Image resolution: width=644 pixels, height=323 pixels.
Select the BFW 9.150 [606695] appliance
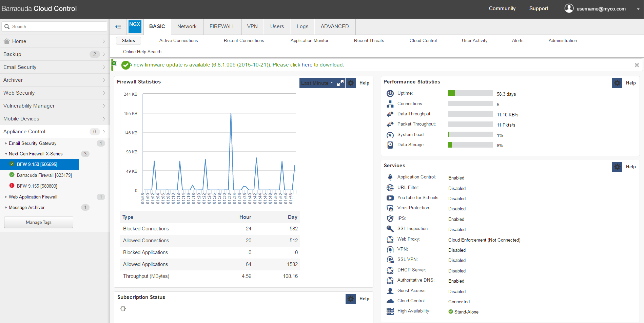(39, 164)
